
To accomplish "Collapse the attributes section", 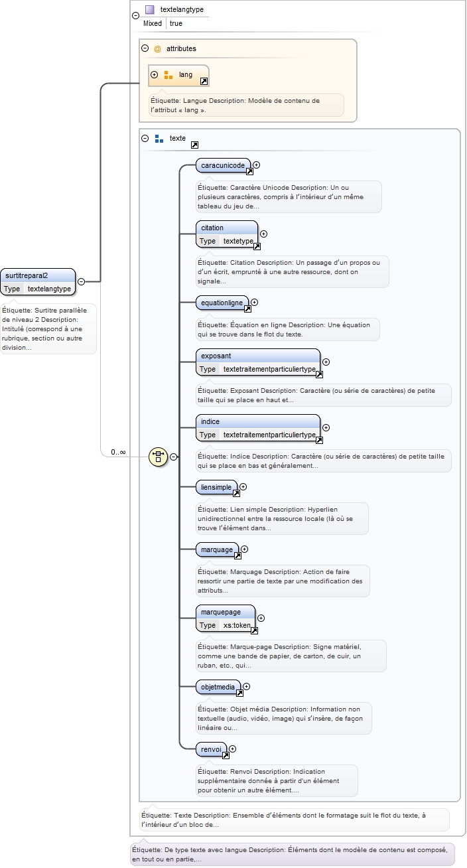I will click(145, 48).
